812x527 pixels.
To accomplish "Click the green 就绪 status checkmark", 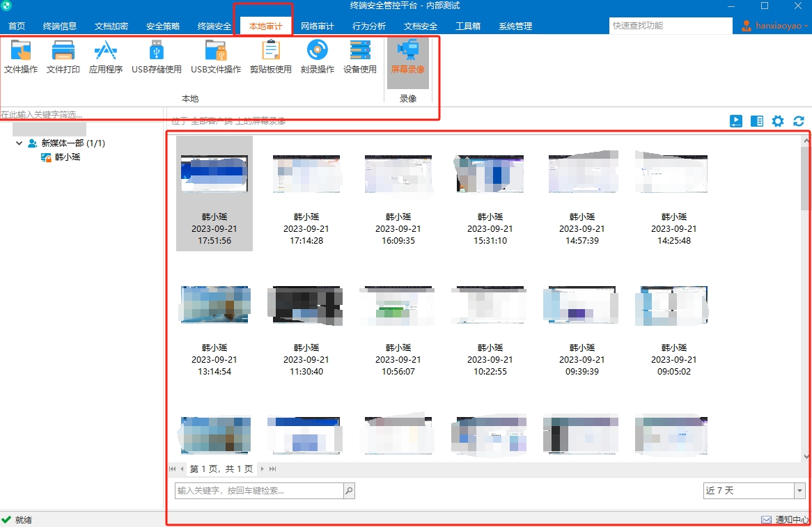I will 6,519.
